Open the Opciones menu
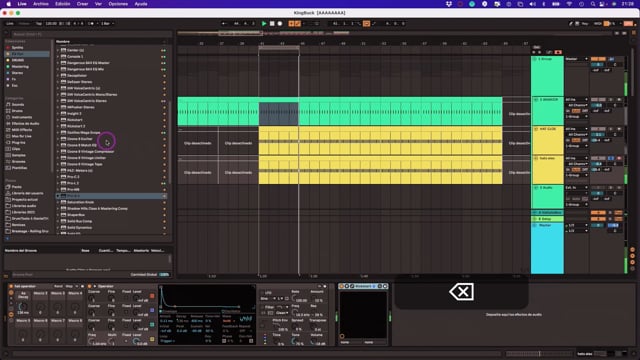The width and height of the screenshot is (640, 360). (x=118, y=4)
